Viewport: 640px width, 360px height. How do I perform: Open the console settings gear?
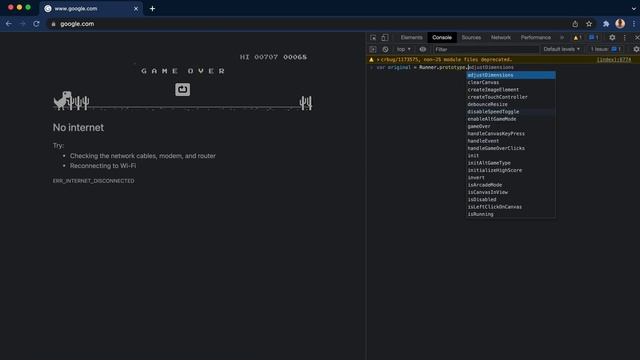coord(636,49)
